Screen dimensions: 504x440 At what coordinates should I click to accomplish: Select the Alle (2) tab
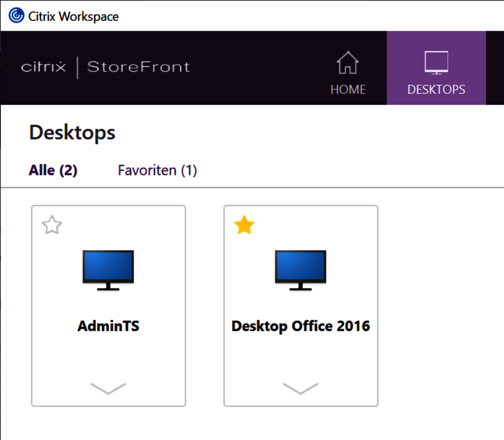pos(53,170)
